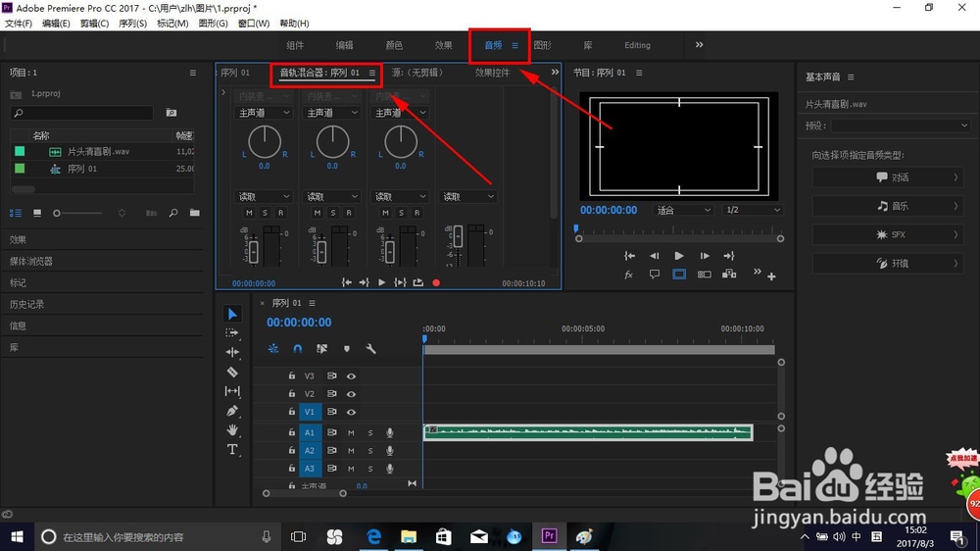
Task: Switch project panel to list view
Action: [16, 214]
